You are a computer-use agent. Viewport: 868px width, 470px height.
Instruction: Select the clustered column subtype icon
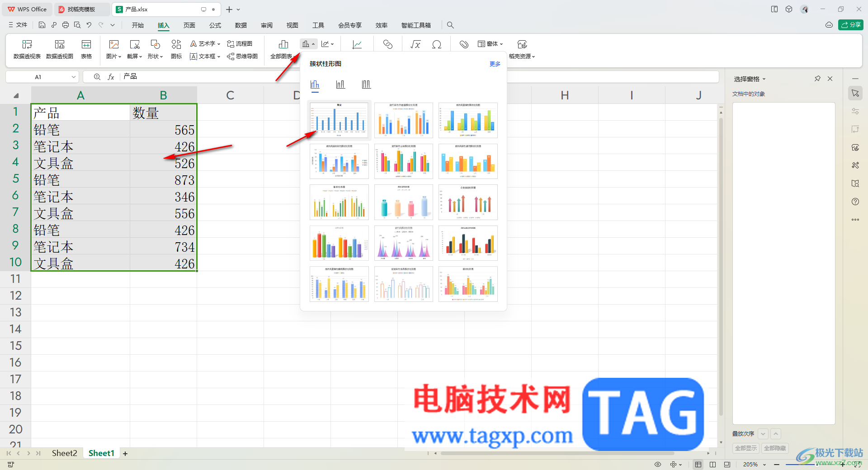pyautogui.click(x=315, y=85)
